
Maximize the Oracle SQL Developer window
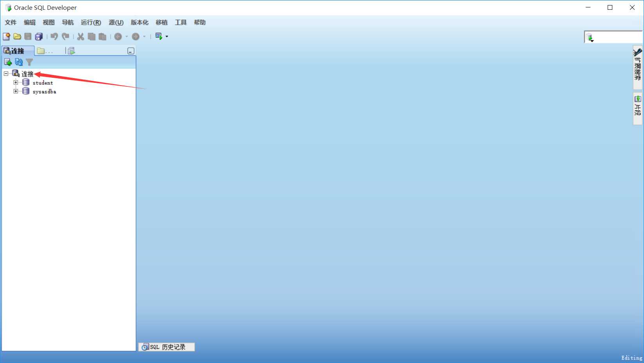tap(610, 7)
